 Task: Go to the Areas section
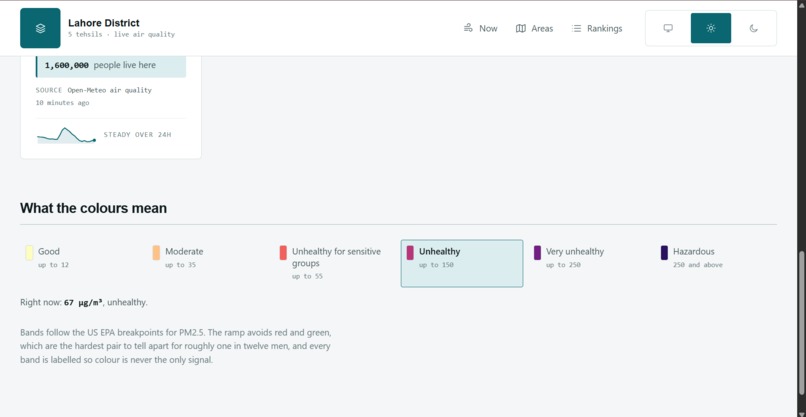click(534, 28)
